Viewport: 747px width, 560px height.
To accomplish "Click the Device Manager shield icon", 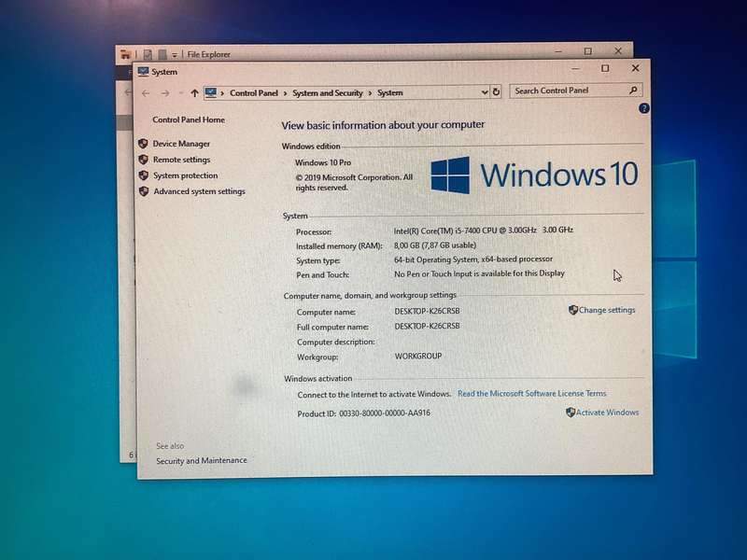I will coord(143,144).
